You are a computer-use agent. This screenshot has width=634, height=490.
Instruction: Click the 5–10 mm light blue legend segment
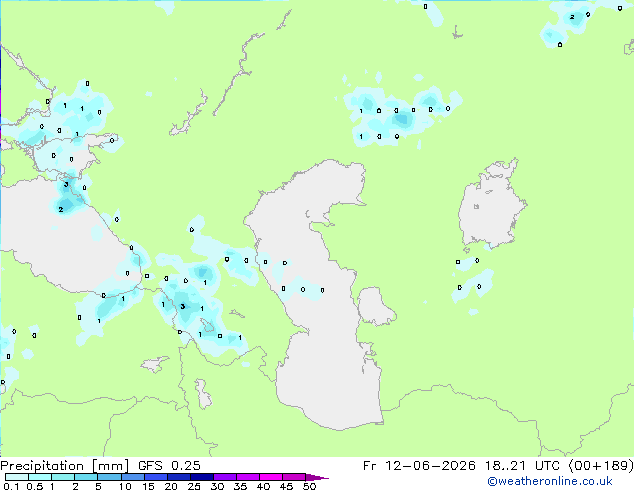tap(109, 477)
